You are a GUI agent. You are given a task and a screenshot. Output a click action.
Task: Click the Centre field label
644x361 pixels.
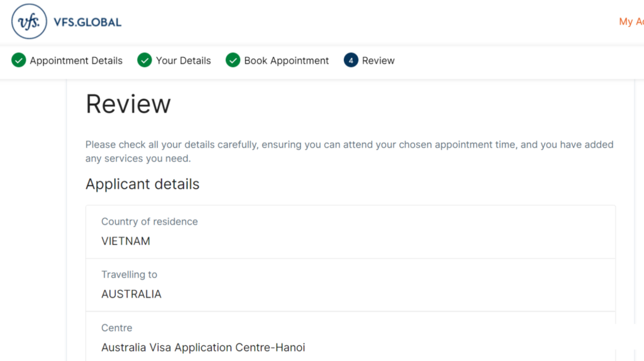pyautogui.click(x=116, y=328)
